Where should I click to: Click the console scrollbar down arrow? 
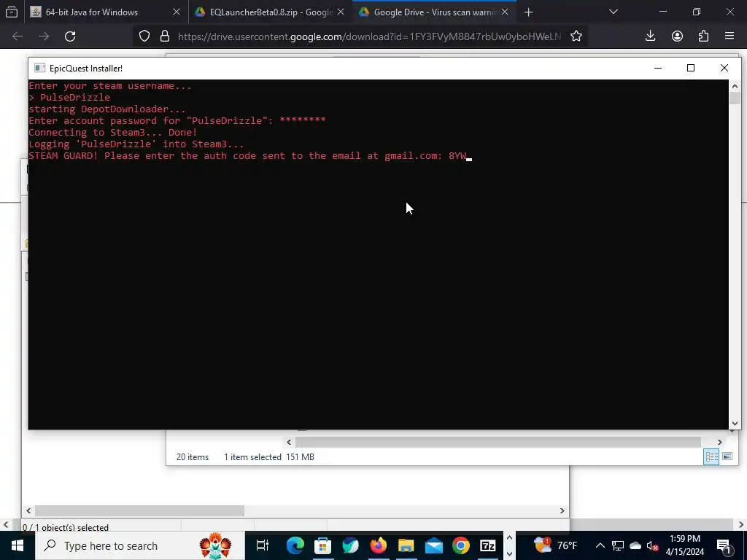[735, 424]
